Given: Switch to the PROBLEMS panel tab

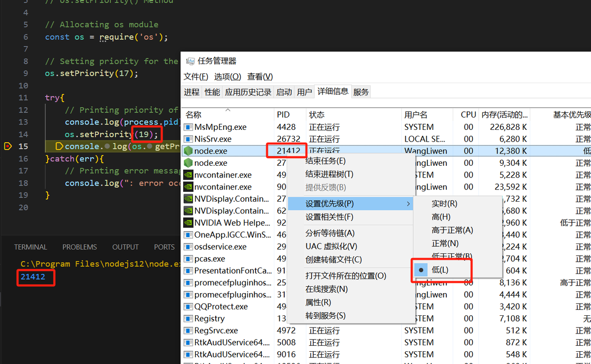Looking at the screenshot, I should [79, 246].
